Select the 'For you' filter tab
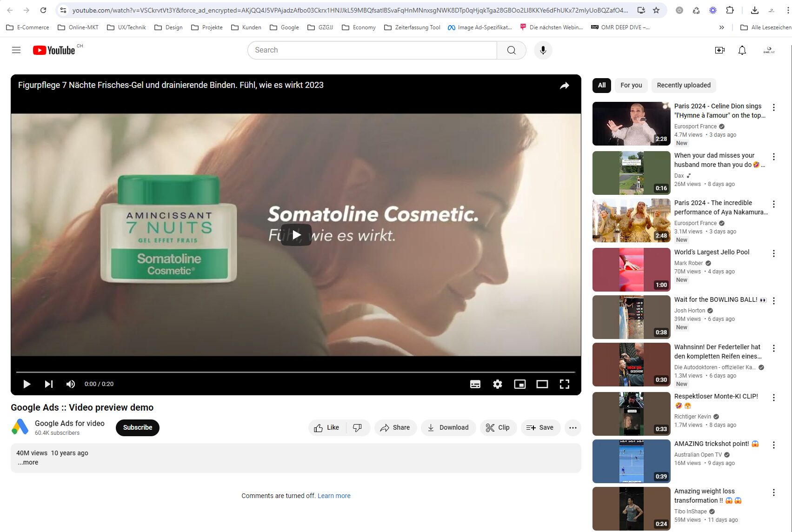 [x=631, y=85]
